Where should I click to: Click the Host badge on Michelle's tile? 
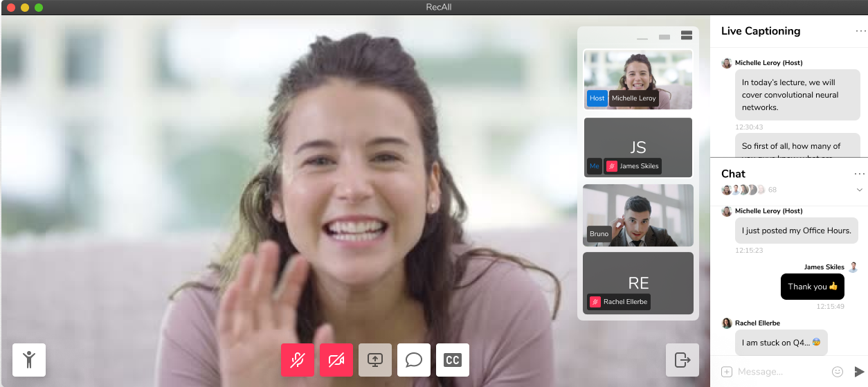coord(597,98)
